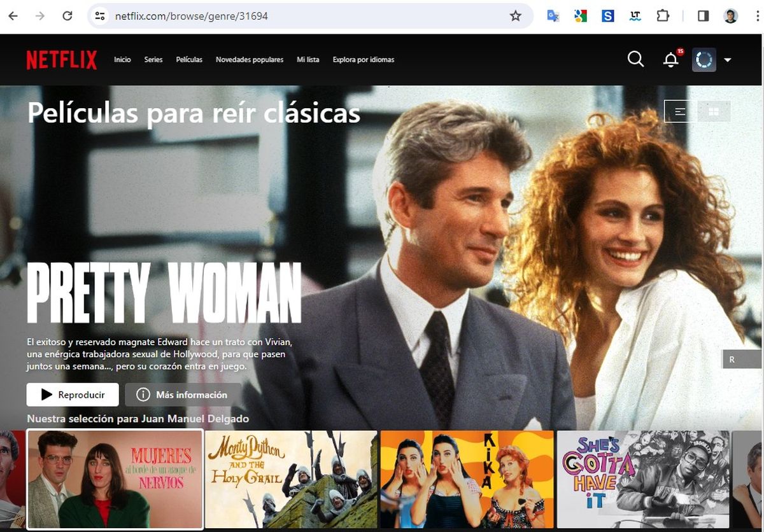Open Explora por idiomas selector
Viewport: 764px width, 532px height.
(363, 60)
